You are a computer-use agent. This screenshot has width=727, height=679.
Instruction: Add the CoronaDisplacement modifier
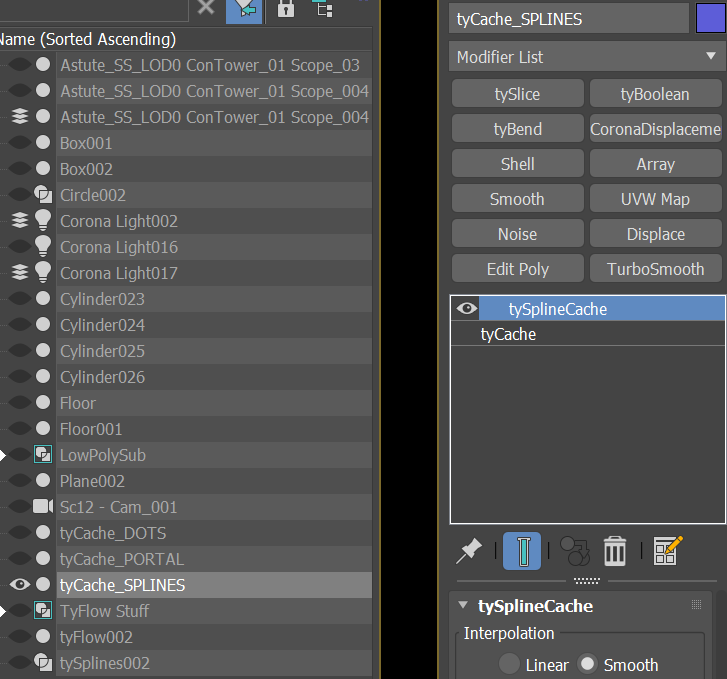655,128
